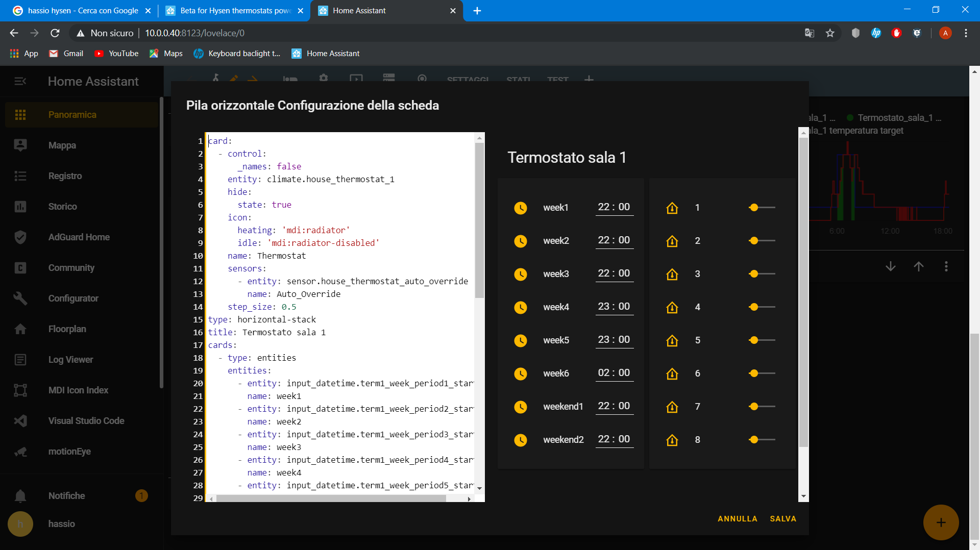
Task: Move card down with arrow icon
Action: (891, 266)
